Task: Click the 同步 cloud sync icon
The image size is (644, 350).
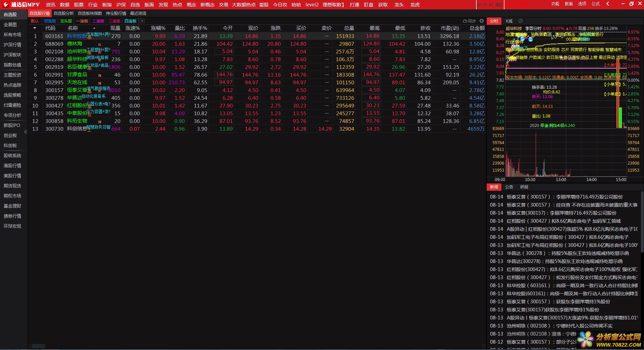Action: point(469,21)
